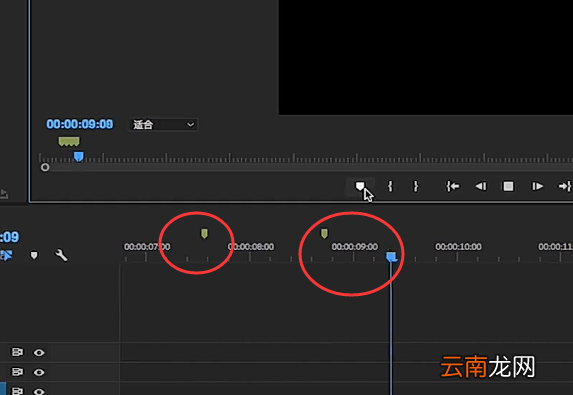Select the timeline marker just before 00:00:09:00
573x395 pixels.
pyautogui.click(x=324, y=233)
